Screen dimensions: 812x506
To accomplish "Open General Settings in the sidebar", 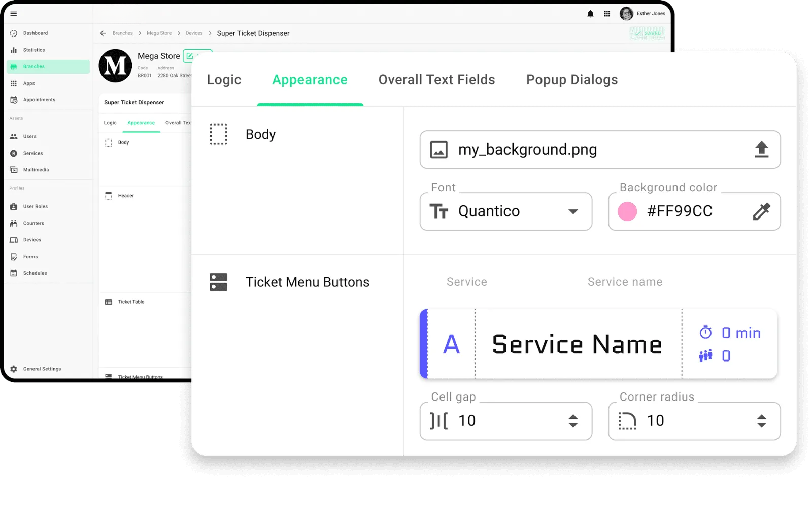I will point(42,369).
